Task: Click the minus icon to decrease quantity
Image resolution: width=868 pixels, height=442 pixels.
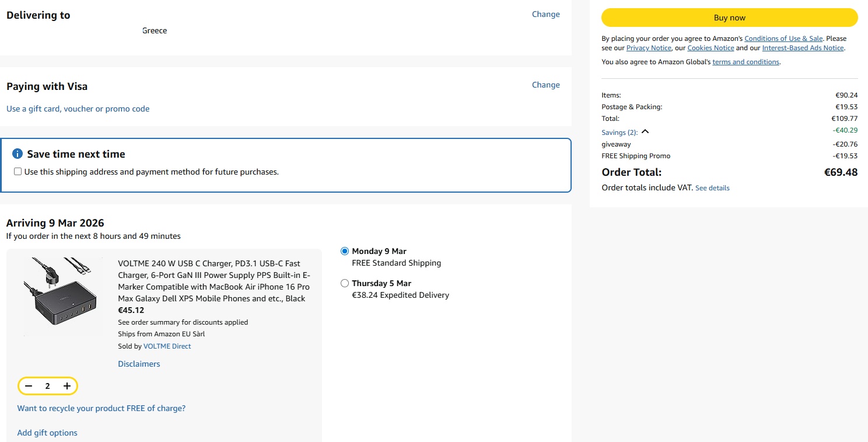Action: coord(29,386)
